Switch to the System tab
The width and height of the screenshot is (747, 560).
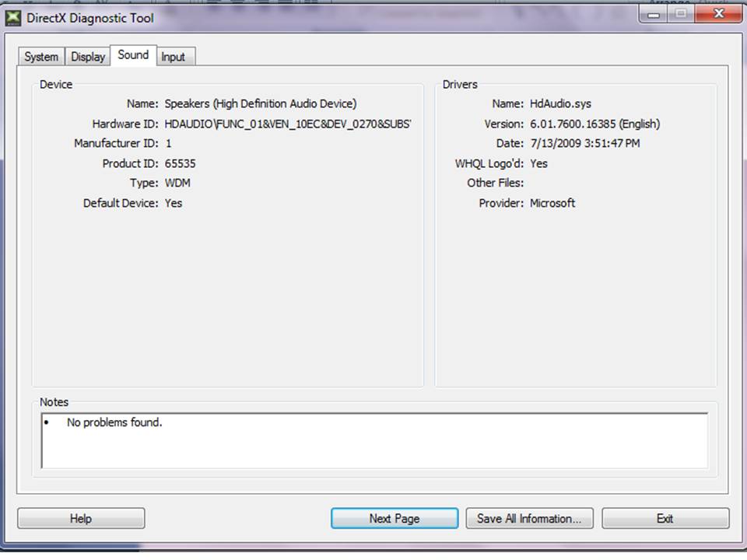tap(41, 57)
